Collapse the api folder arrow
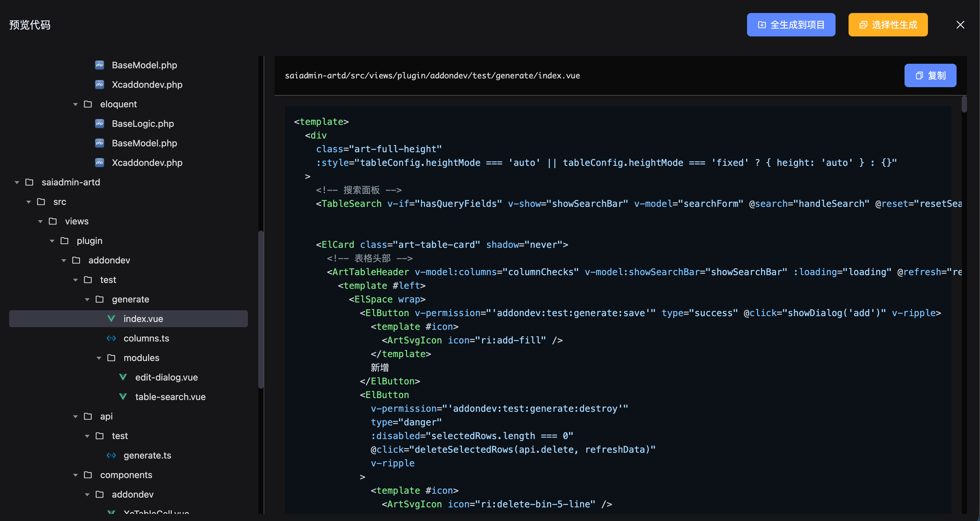 (75, 416)
